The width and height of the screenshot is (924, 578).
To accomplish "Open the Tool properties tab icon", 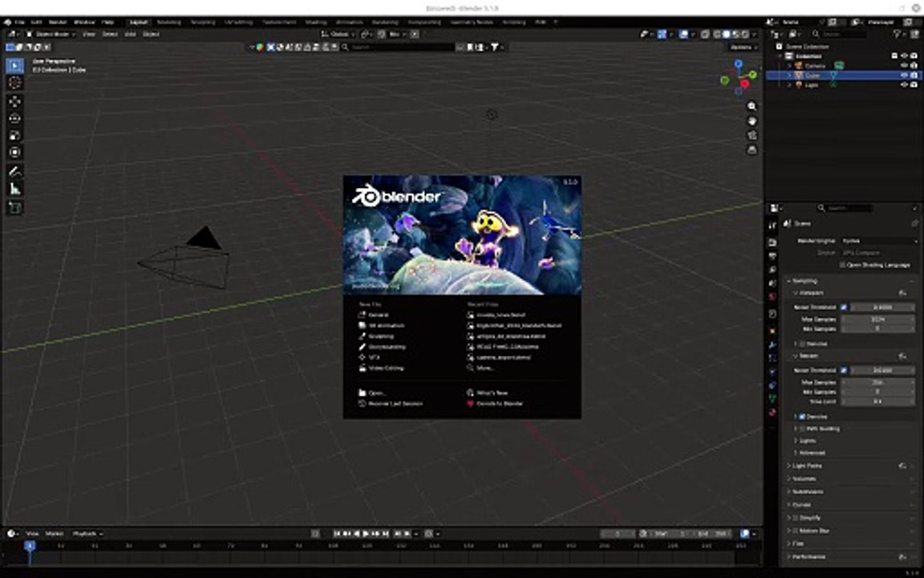I will (x=772, y=226).
